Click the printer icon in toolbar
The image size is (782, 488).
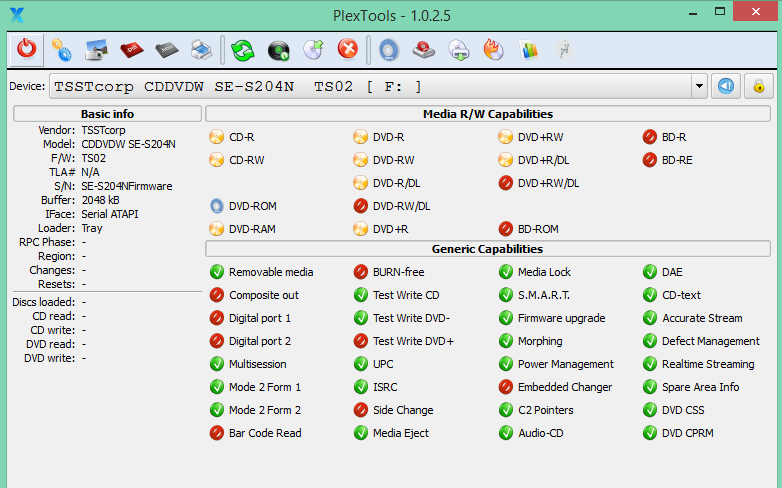tap(201, 50)
